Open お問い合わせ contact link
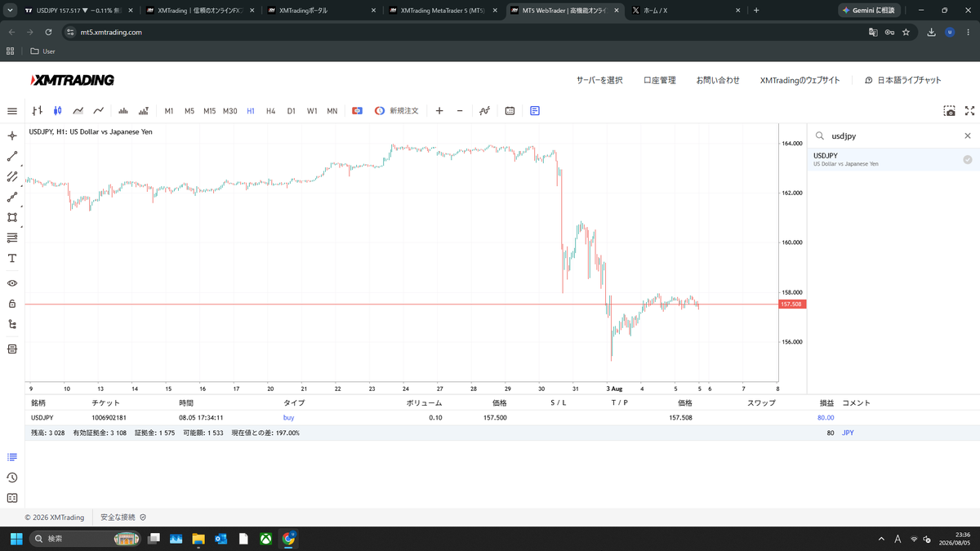 pyautogui.click(x=718, y=80)
